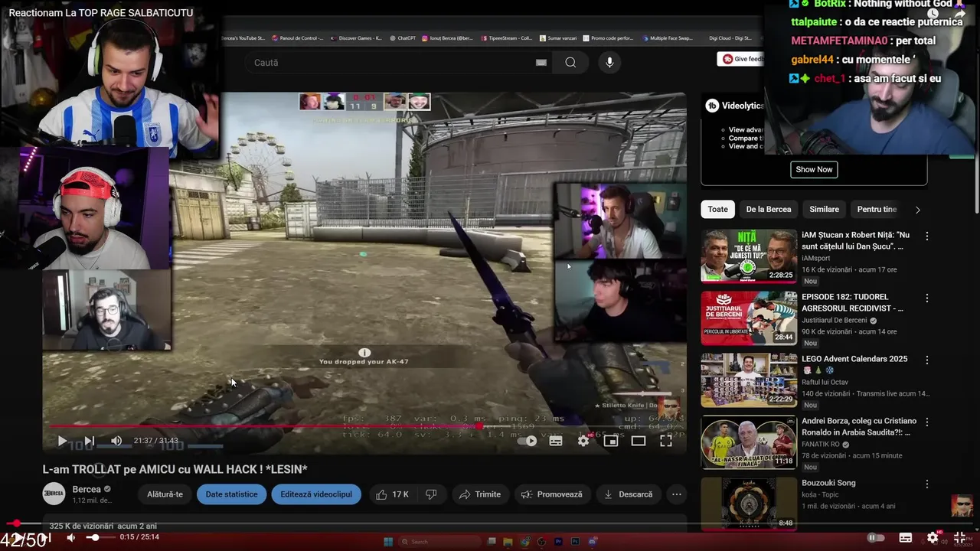Open the EPISODE 182 TUDOREL video thumbnail
The height and width of the screenshot is (551, 980).
point(749,318)
